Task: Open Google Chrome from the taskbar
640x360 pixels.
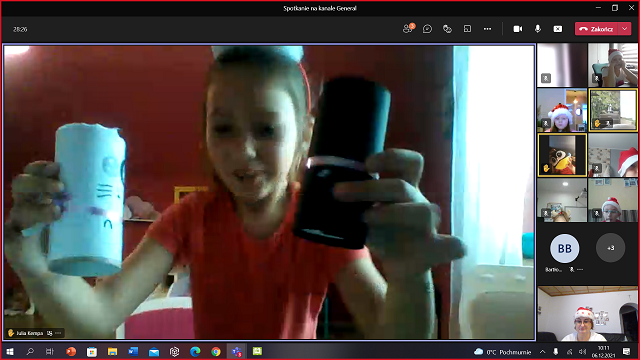Action: pos(216,351)
